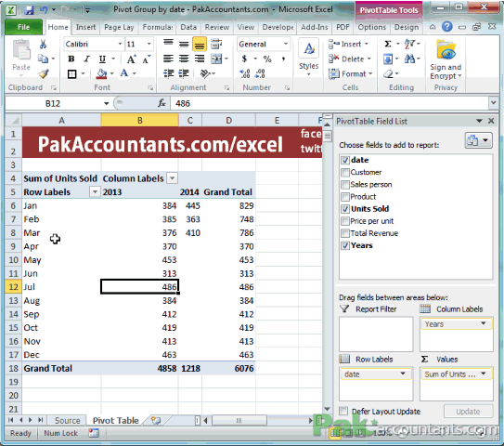The image size is (504, 446).
Task: Click the fill color bucket icon
Action: (101, 74)
